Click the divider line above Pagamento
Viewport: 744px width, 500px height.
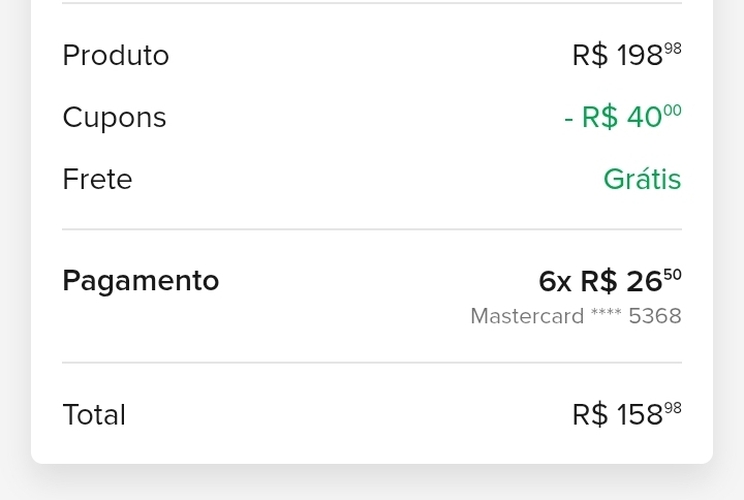[372, 229]
